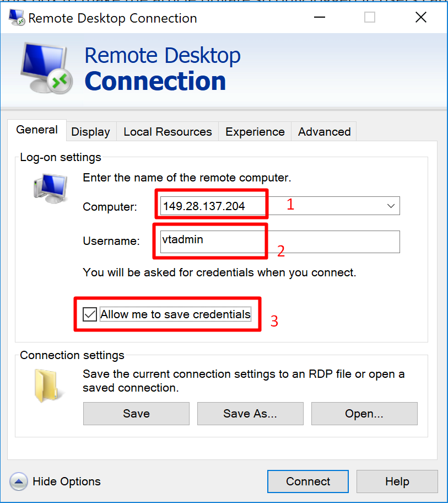Click the Save As... button

click(x=250, y=414)
